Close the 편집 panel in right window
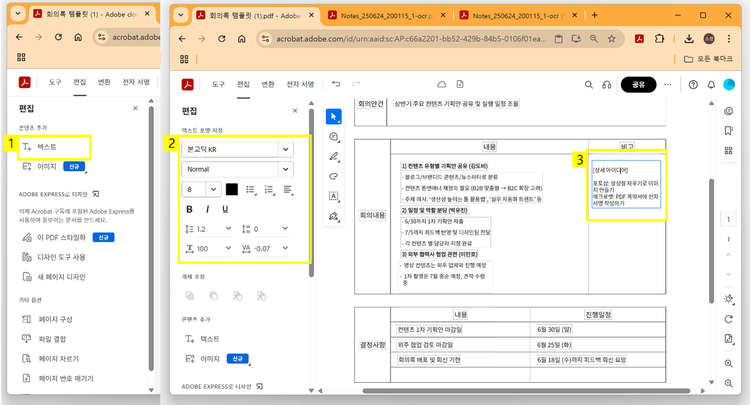This screenshot has height=405, width=750. (295, 111)
